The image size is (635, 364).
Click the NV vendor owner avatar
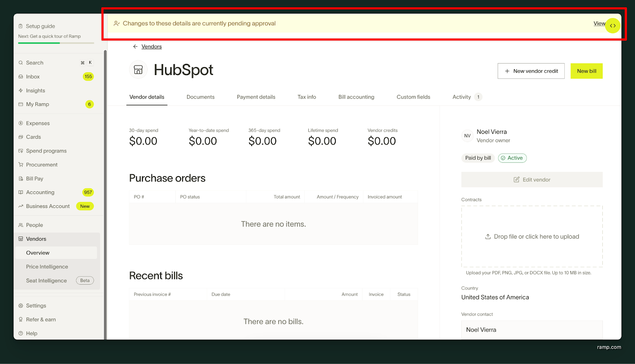(x=468, y=136)
